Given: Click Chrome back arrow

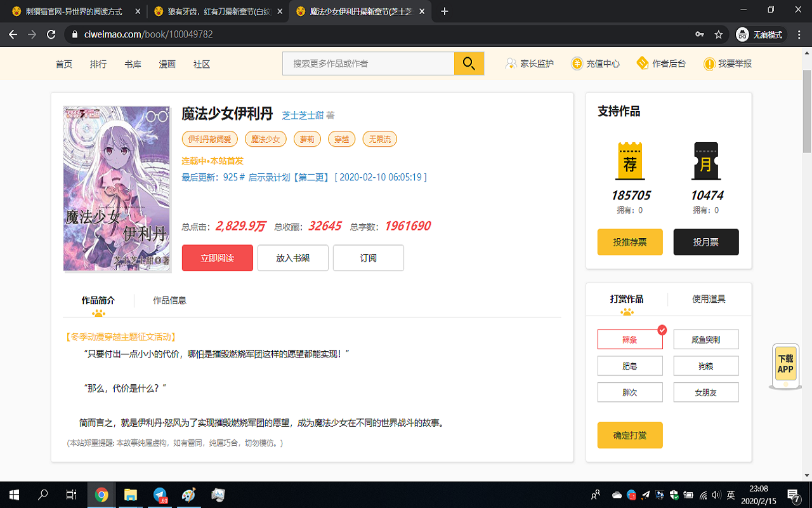Looking at the screenshot, I should coord(13,34).
